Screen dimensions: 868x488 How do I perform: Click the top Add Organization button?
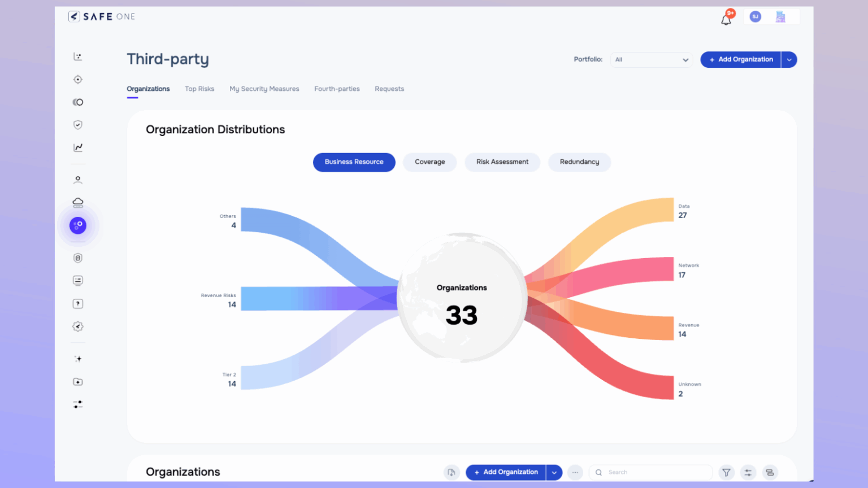[740, 59]
